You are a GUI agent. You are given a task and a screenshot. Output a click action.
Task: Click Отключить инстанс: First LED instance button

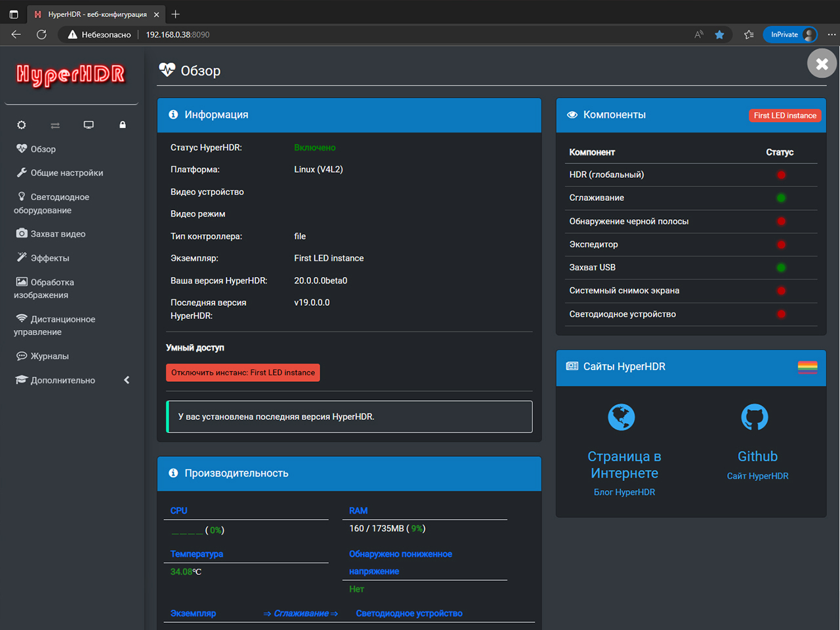pos(243,373)
